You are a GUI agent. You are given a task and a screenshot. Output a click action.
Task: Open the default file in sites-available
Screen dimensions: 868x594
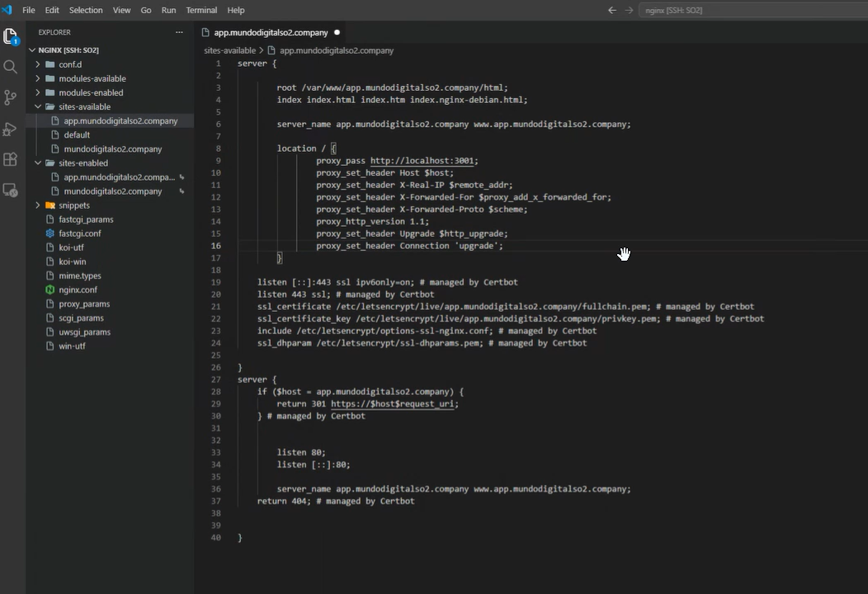pyautogui.click(x=111, y=135)
